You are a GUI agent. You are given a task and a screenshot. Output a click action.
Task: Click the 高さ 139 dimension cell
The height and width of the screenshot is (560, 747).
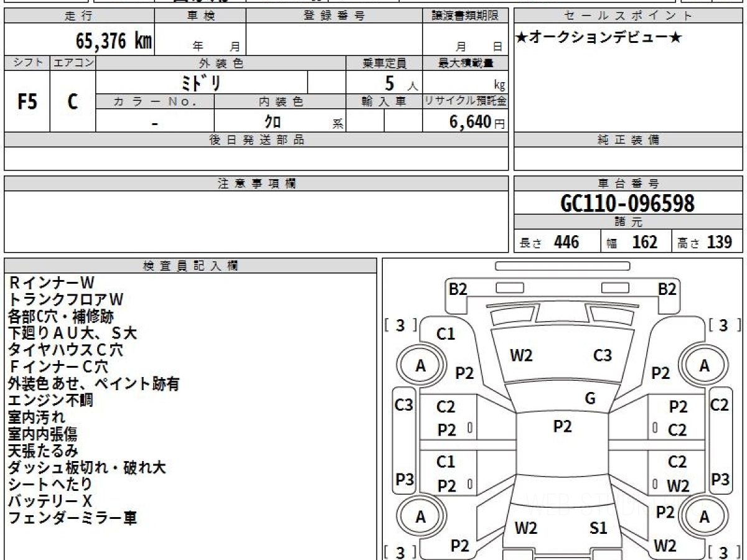[707, 242]
